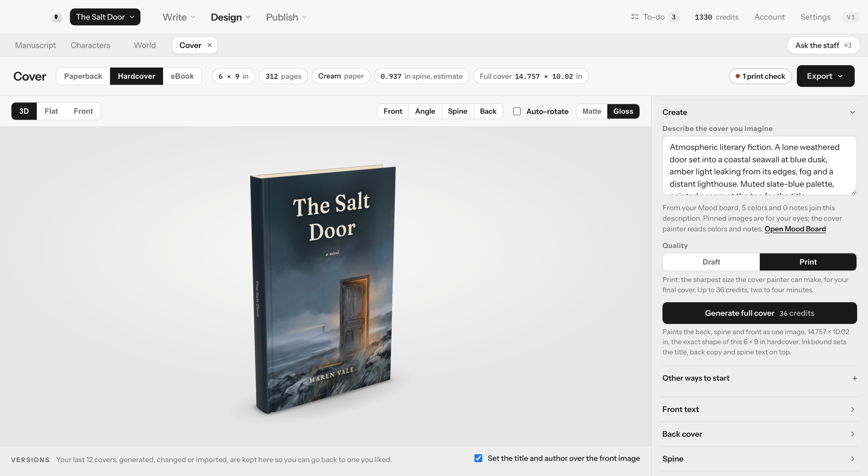Uncheck Set the title and author over front image
The height and width of the screenshot is (476, 868).
tap(478, 458)
